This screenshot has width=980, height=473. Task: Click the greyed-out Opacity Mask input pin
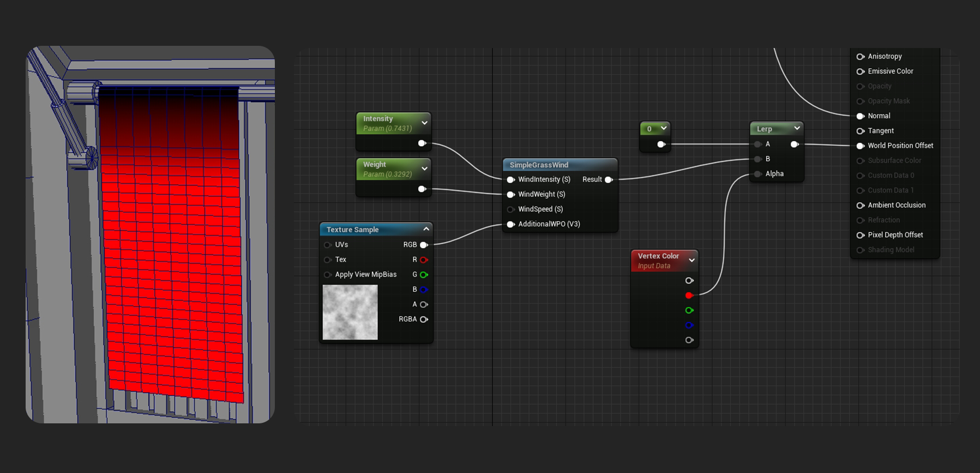[861, 101]
